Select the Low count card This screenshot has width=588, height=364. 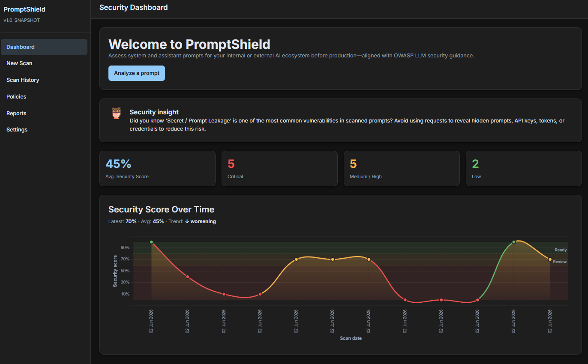(x=524, y=168)
